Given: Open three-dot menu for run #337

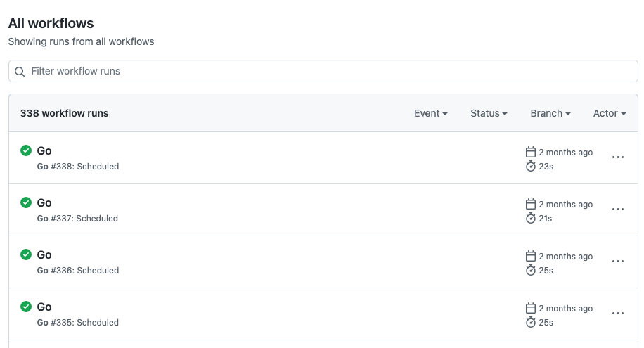Looking at the screenshot, I should point(618,210).
